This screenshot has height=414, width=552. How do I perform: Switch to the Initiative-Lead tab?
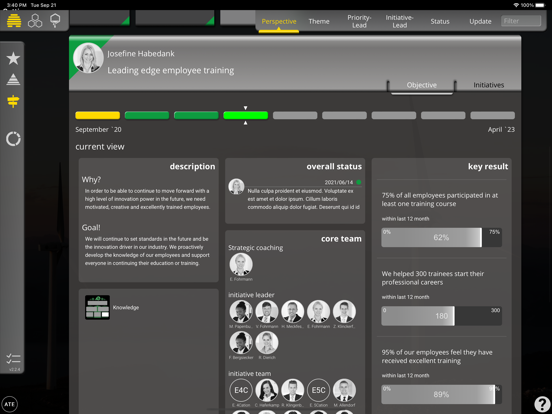400,21
